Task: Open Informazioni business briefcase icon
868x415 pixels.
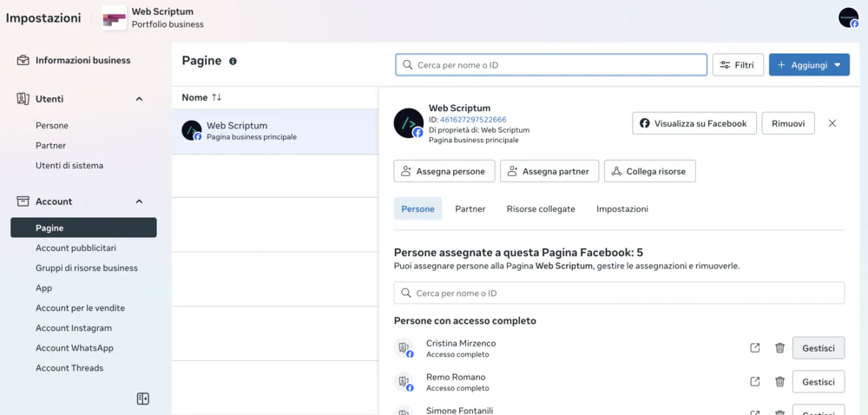Action: coord(23,60)
